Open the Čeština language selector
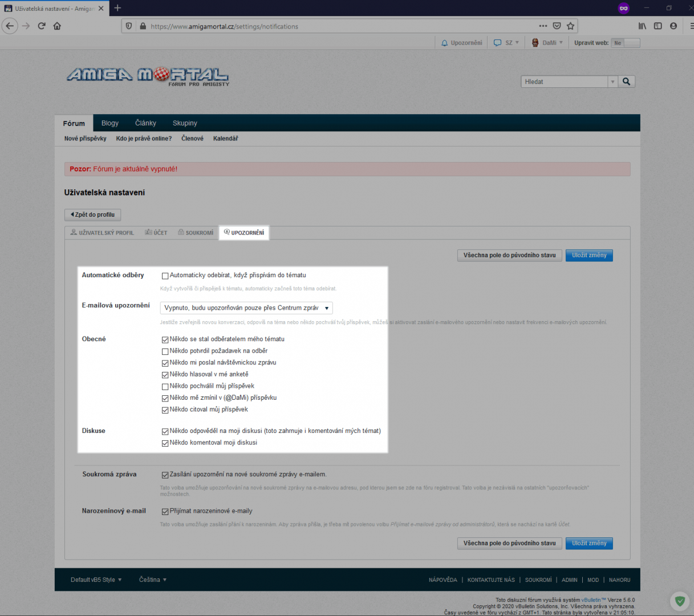694x616 pixels. click(x=153, y=579)
